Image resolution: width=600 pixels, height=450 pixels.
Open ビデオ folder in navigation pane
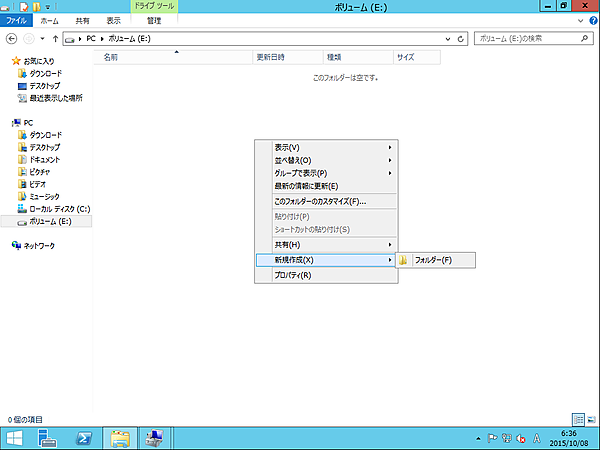tap(32, 184)
